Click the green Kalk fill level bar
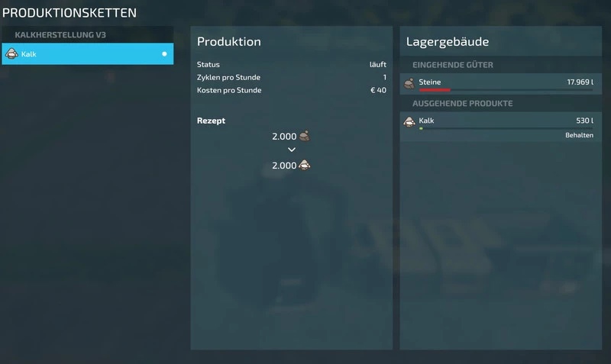611x364 pixels. 421,128
